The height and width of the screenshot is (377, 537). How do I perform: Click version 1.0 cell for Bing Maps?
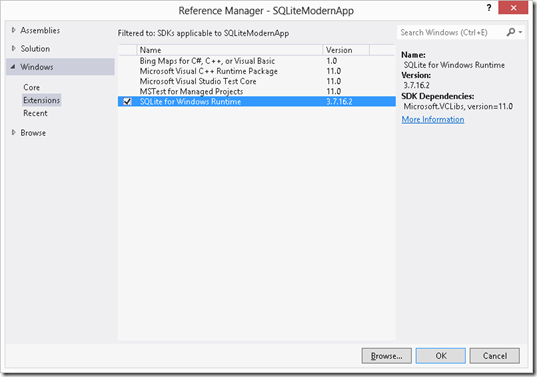pos(332,61)
